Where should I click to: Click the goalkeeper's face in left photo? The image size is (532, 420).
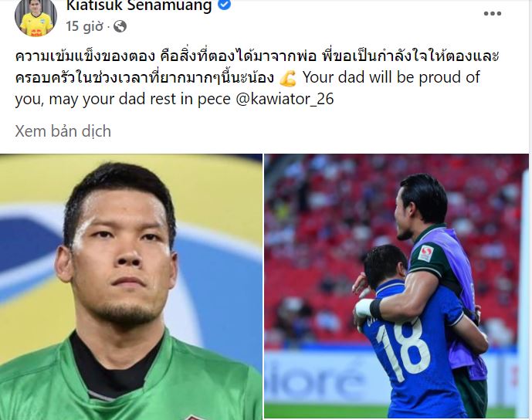[x=120, y=258]
